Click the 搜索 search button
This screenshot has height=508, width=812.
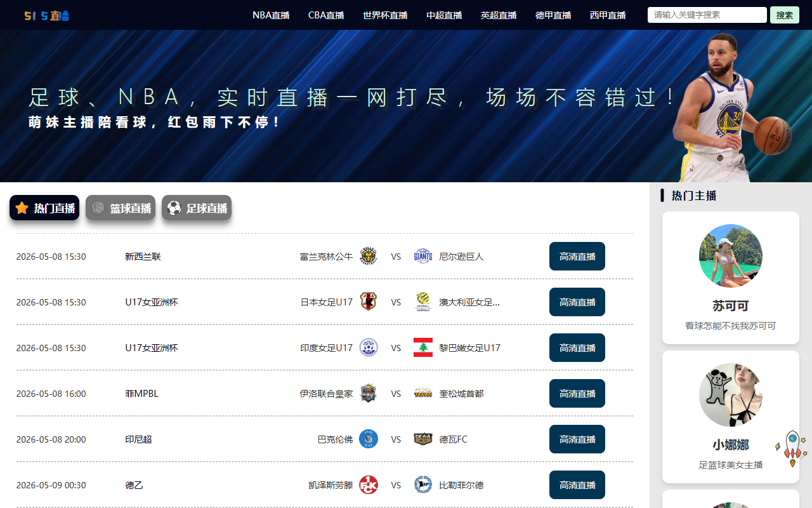click(785, 15)
